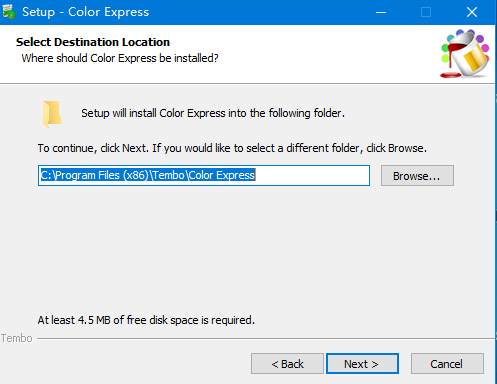Image resolution: width=497 pixels, height=384 pixels.
Task: Close the Setup window
Action: [472, 12]
